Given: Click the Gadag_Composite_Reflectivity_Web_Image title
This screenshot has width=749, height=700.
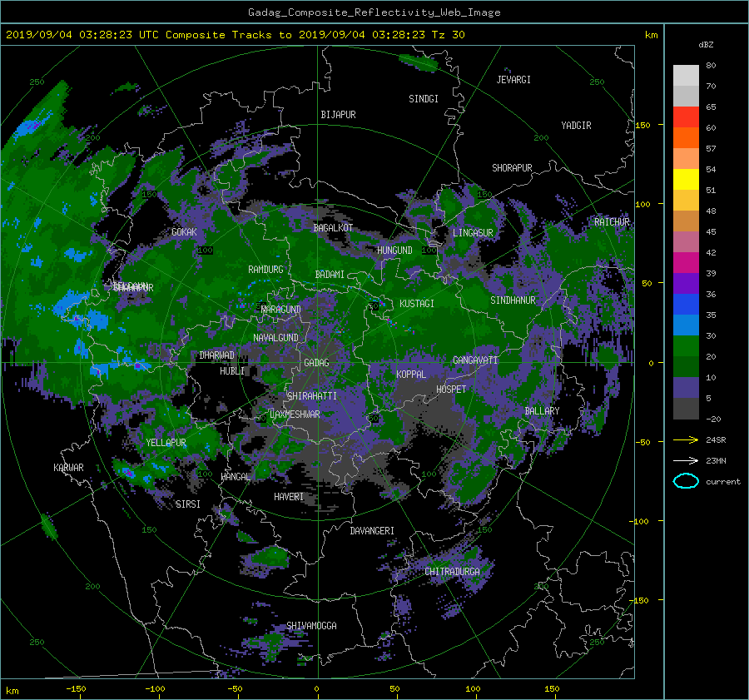Looking at the screenshot, I should pos(374,12).
